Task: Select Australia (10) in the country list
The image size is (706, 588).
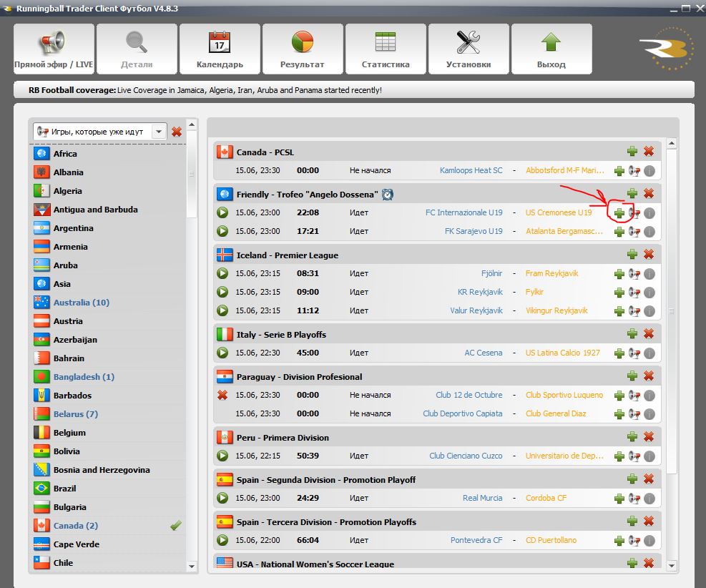Action: pyautogui.click(x=108, y=303)
